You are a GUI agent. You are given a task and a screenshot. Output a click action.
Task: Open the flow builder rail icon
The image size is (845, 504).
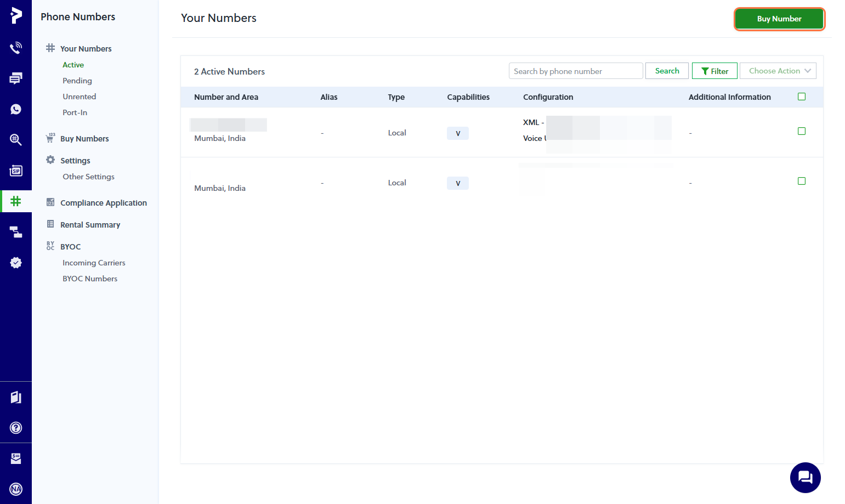(16, 232)
